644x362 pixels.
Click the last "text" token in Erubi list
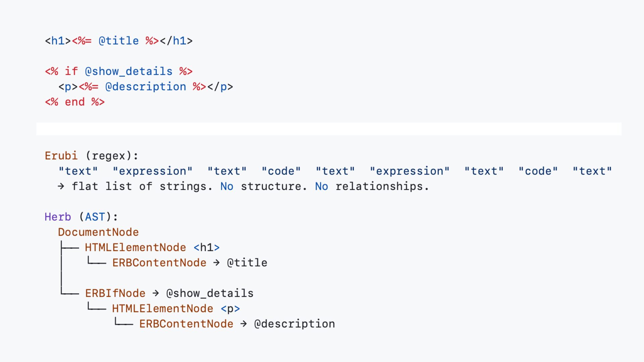(592, 171)
